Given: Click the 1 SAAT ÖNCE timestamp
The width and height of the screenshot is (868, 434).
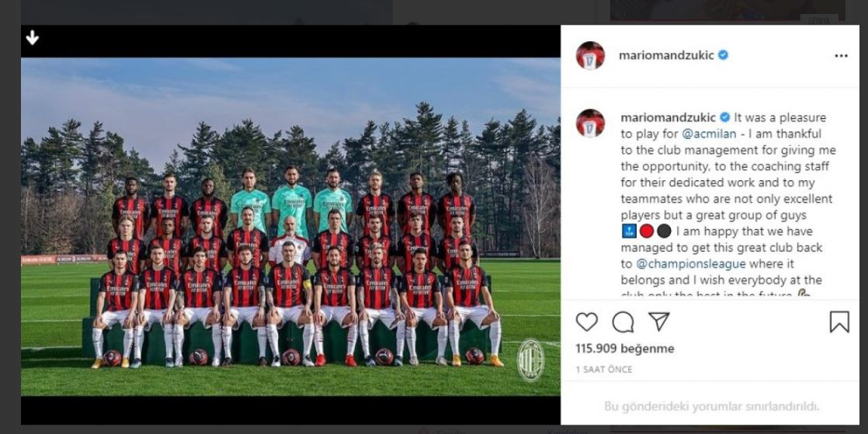Looking at the screenshot, I should [604, 370].
